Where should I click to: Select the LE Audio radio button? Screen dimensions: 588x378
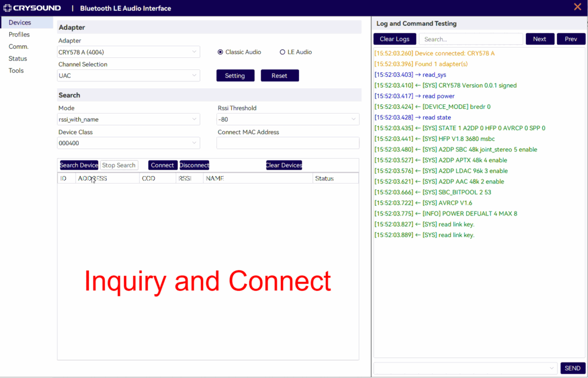(283, 52)
